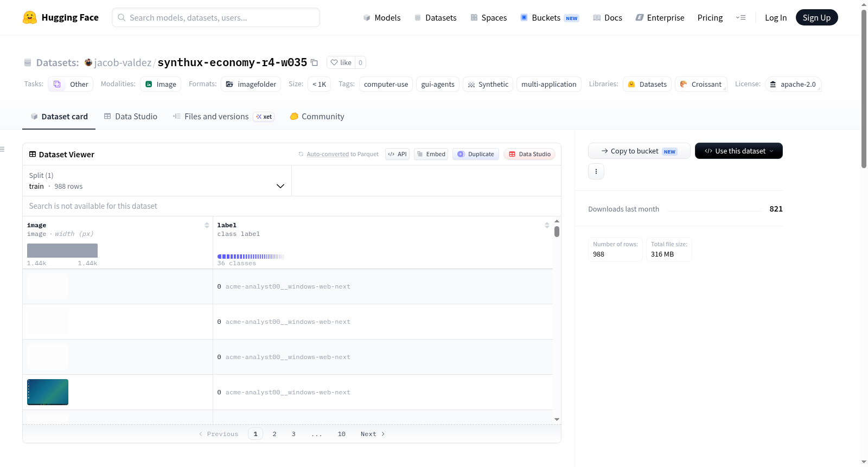Click the < 1K size tag
Image resolution: width=868 pixels, height=467 pixels.
(319, 84)
